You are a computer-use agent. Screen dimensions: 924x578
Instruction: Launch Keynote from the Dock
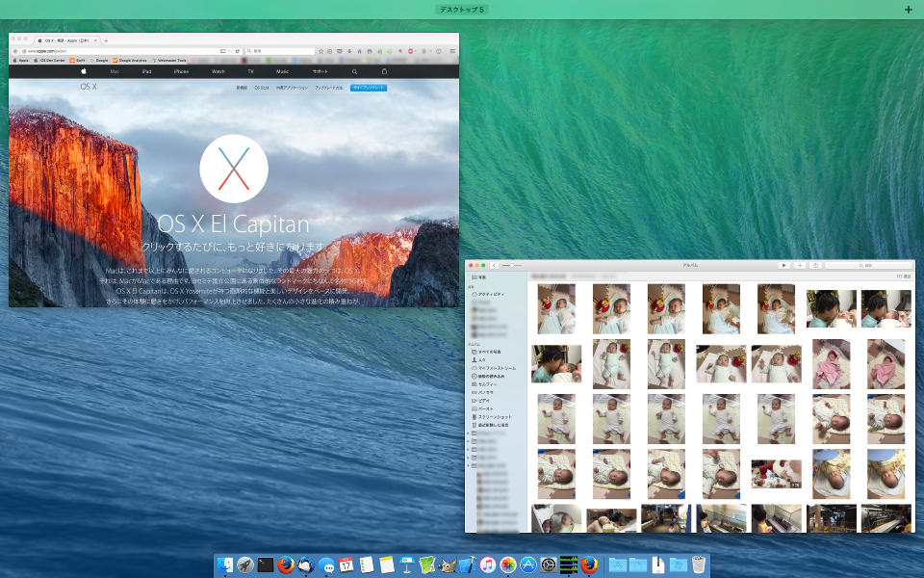pyautogui.click(x=406, y=565)
